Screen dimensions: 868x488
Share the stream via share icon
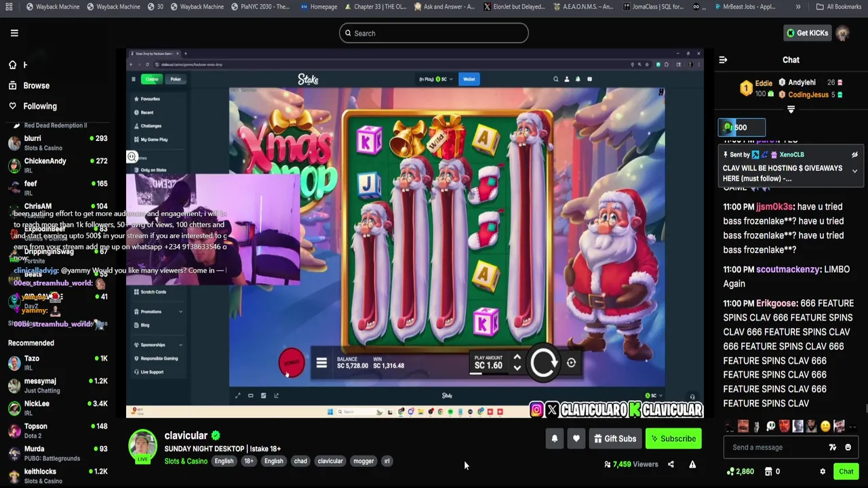pyautogui.click(x=671, y=464)
